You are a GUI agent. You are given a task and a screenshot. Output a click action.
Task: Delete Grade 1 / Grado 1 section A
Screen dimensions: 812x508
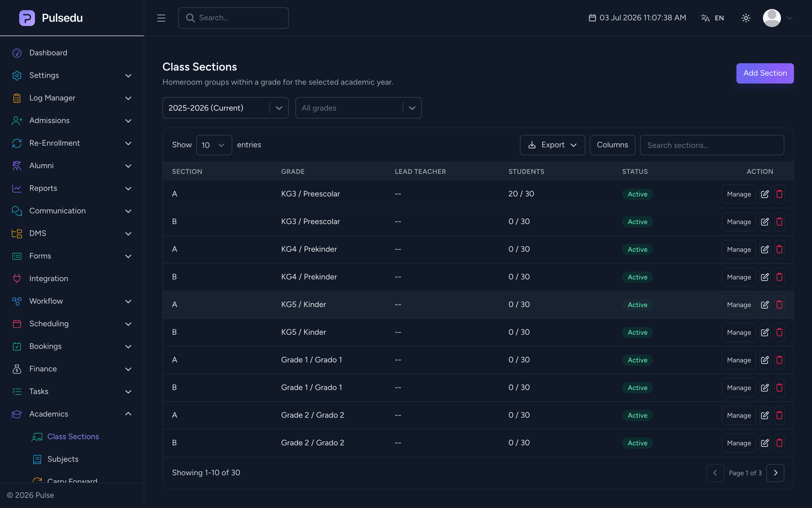pos(779,360)
